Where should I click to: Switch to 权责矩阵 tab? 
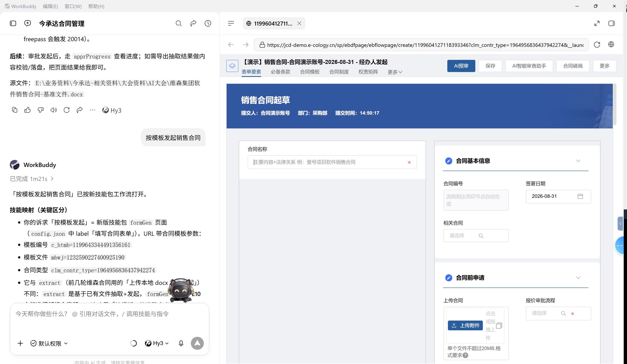tap(368, 72)
